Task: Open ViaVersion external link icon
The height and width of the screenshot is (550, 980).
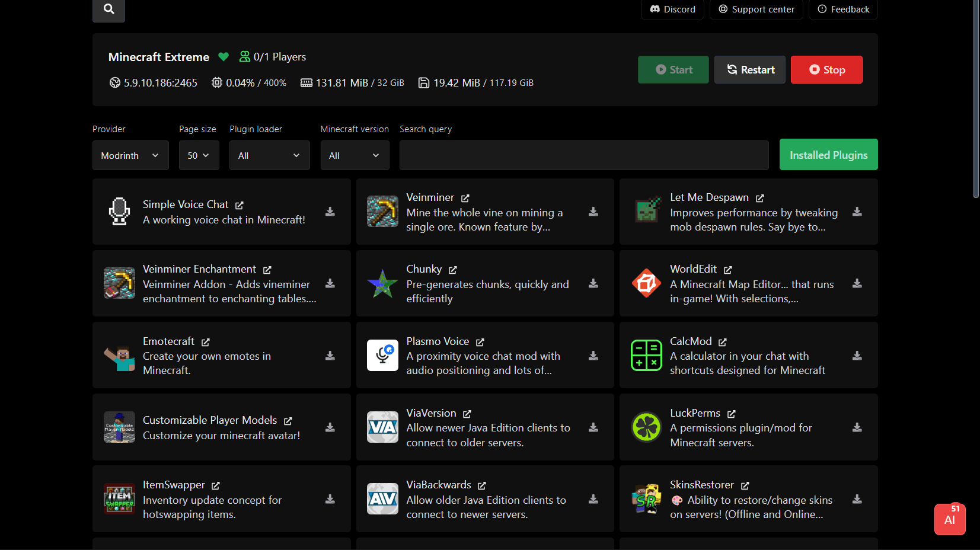Action: 467,414
